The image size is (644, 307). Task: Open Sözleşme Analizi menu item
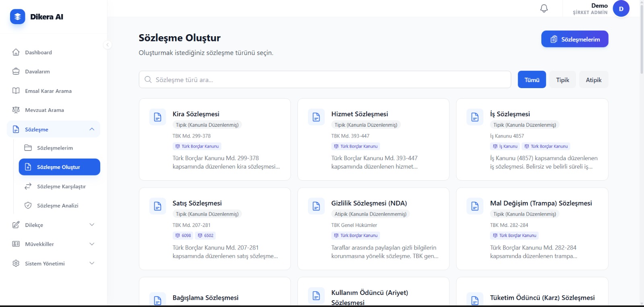pos(58,206)
